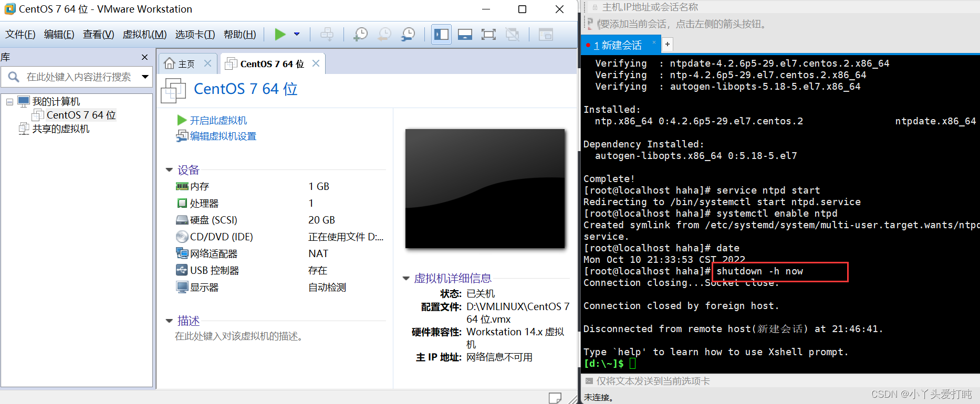The width and height of the screenshot is (980, 404).
Task: Collapse the 设备 section
Action: pos(169,170)
